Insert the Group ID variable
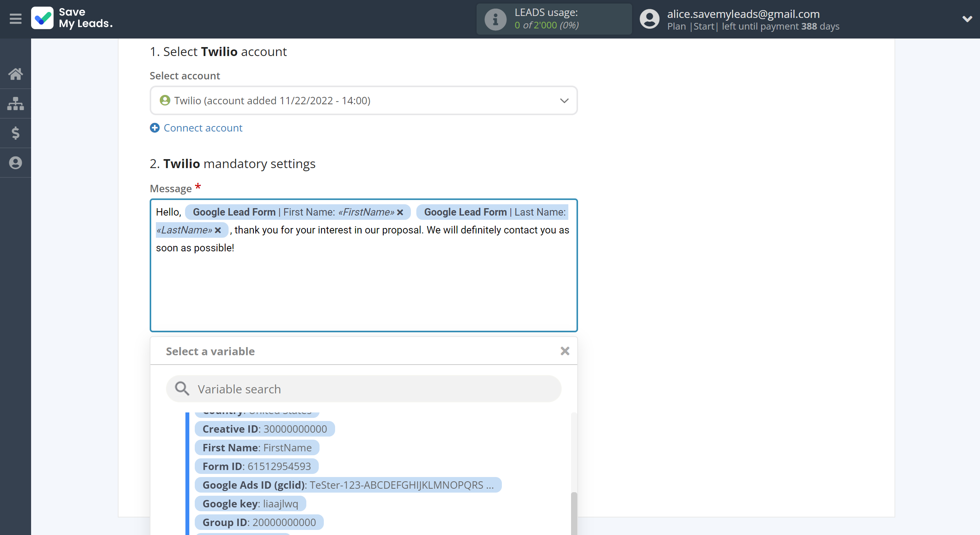980x535 pixels. coord(259,522)
